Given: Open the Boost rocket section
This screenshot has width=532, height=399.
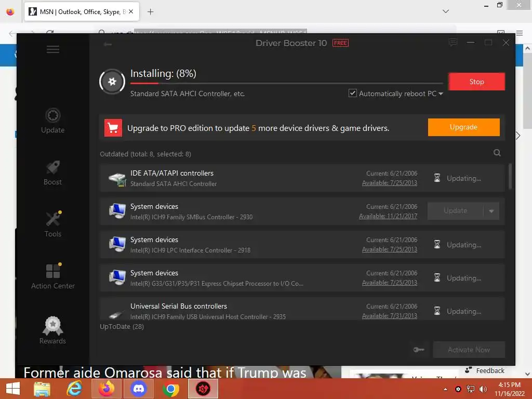Looking at the screenshot, I should (x=52, y=172).
